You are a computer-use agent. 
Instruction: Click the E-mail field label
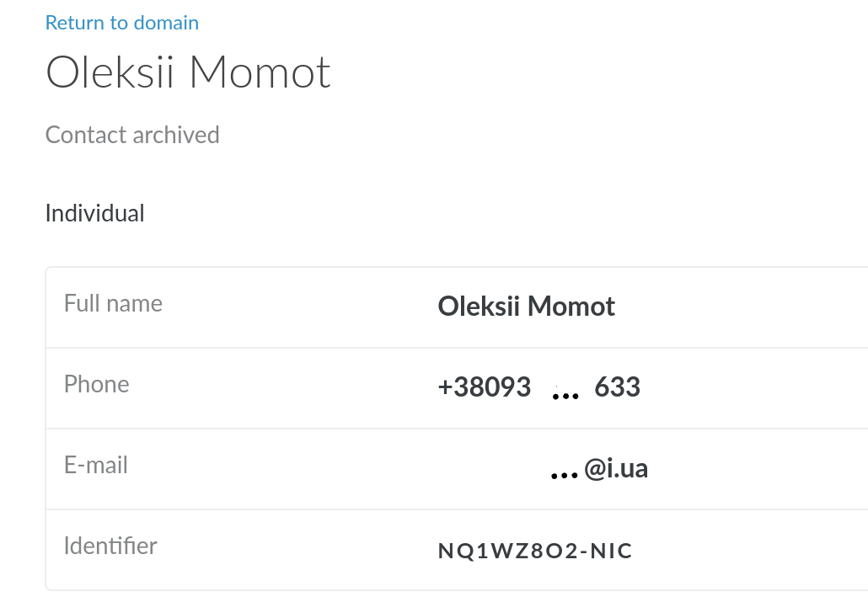click(x=96, y=465)
